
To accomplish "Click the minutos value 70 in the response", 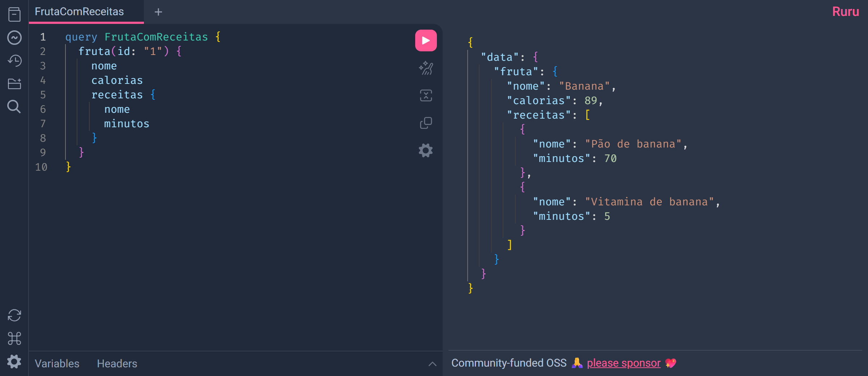I will [610, 158].
